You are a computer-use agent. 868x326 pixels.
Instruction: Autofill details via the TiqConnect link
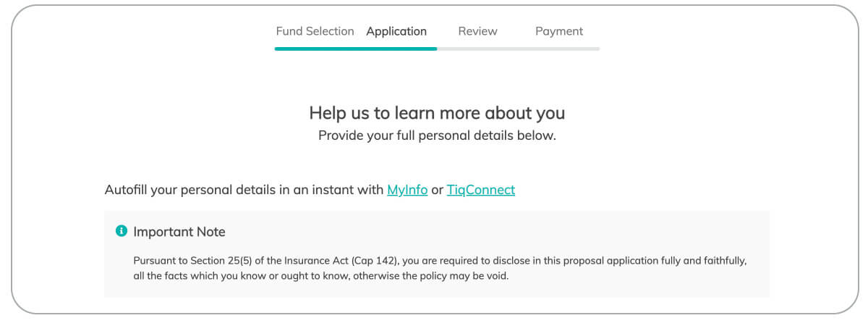pos(481,190)
